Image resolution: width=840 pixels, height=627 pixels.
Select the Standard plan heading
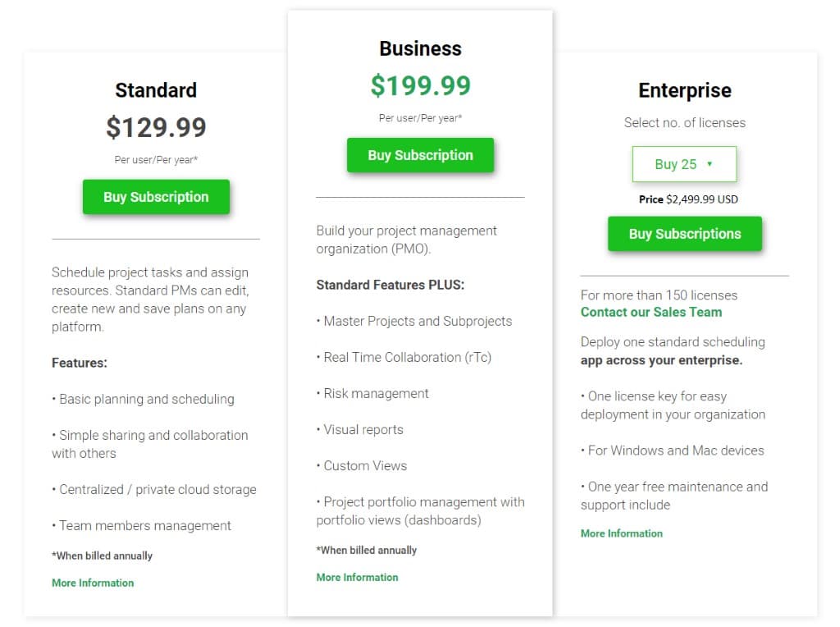pos(156,90)
